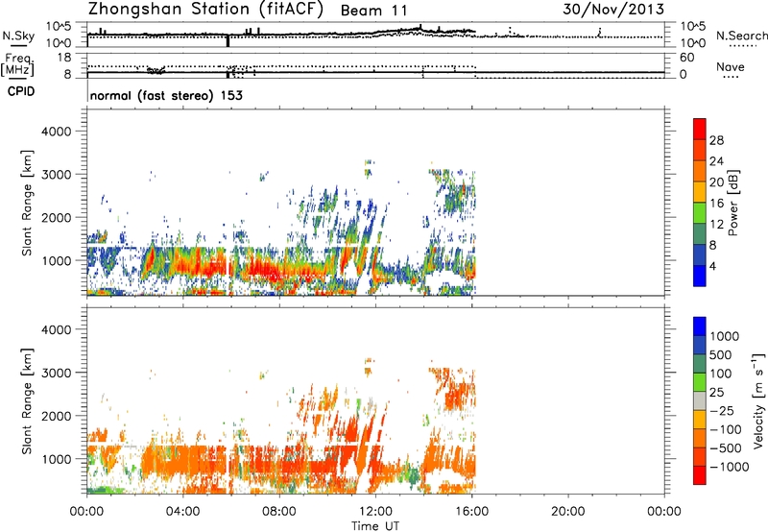Click the red top segment of Power colorbar

[700, 129]
